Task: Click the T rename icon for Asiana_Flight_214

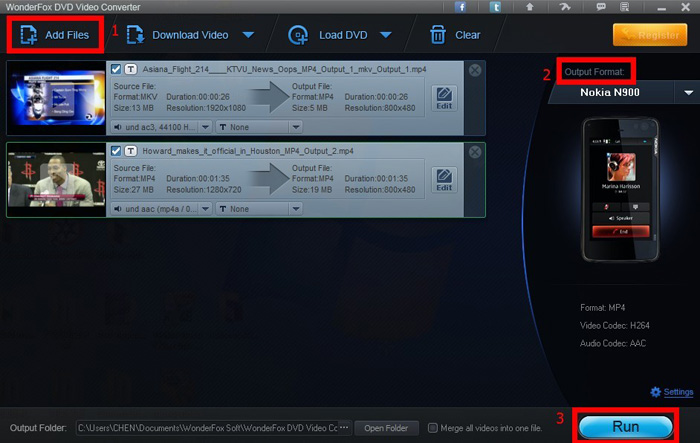Action: (130, 69)
